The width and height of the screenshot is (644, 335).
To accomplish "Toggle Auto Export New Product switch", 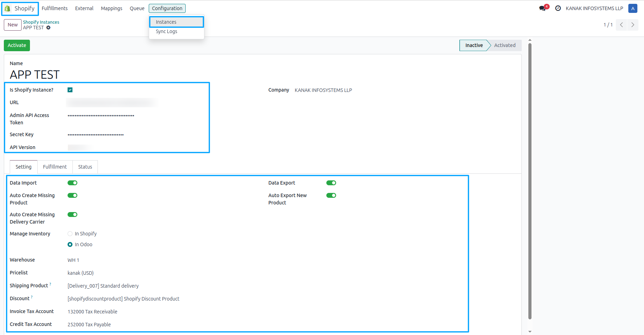I will click(331, 195).
